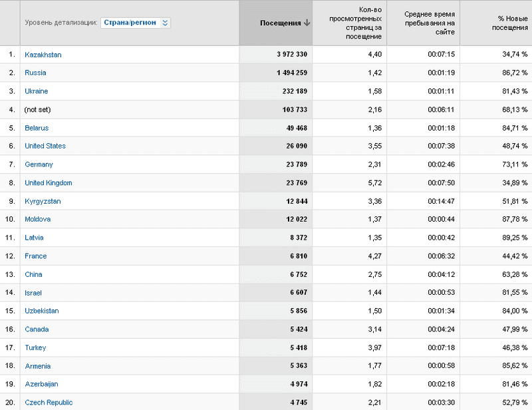The image size is (532, 410).
Task: Open the Страна/регион detail level dropdown
Action: click(136, 23)
